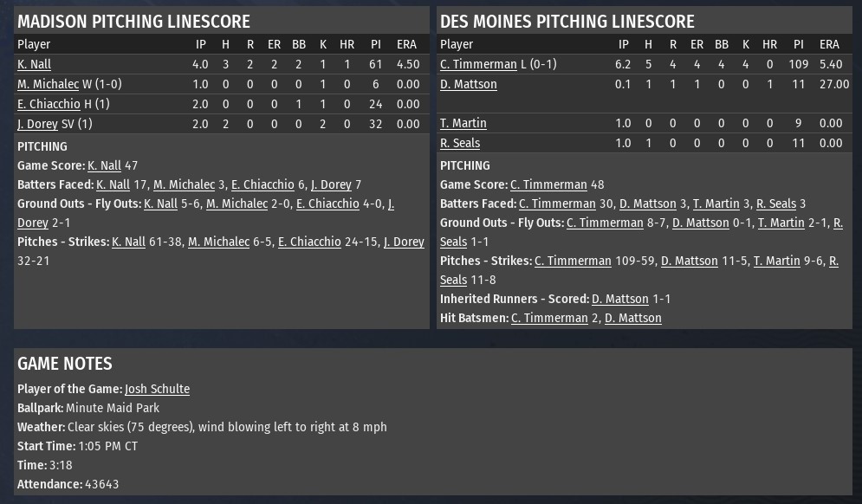Open D. Mattson in Inherited Runners - Scored line
The width and height of the screenshot is (862, 504).
619,299
